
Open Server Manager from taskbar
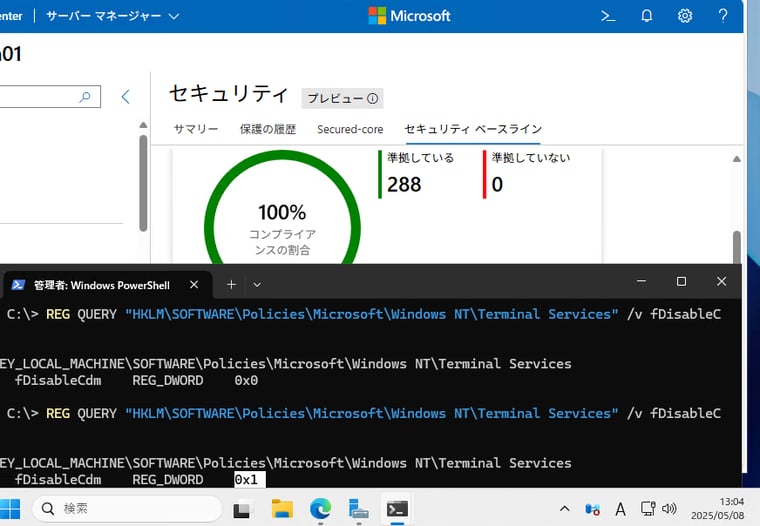click(359, 509)
